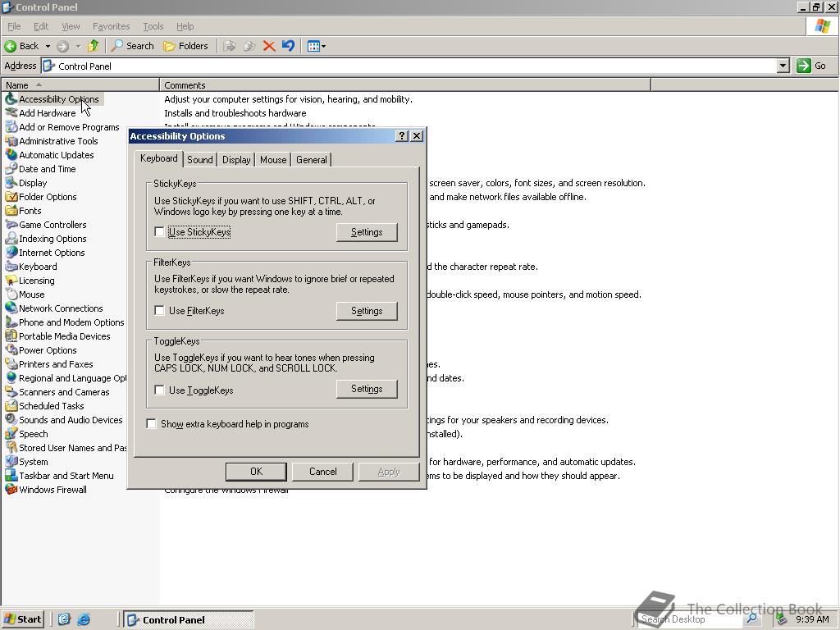The image size is (840, 630).
Task: Open the Start menu
Action: [x=23, y=619]
